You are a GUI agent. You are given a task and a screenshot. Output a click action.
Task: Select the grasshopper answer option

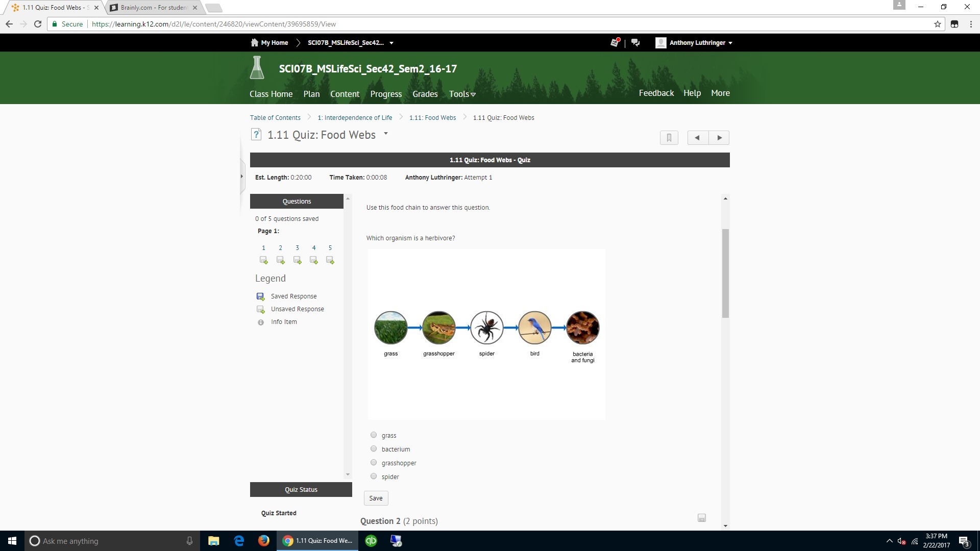click(374, 463)
